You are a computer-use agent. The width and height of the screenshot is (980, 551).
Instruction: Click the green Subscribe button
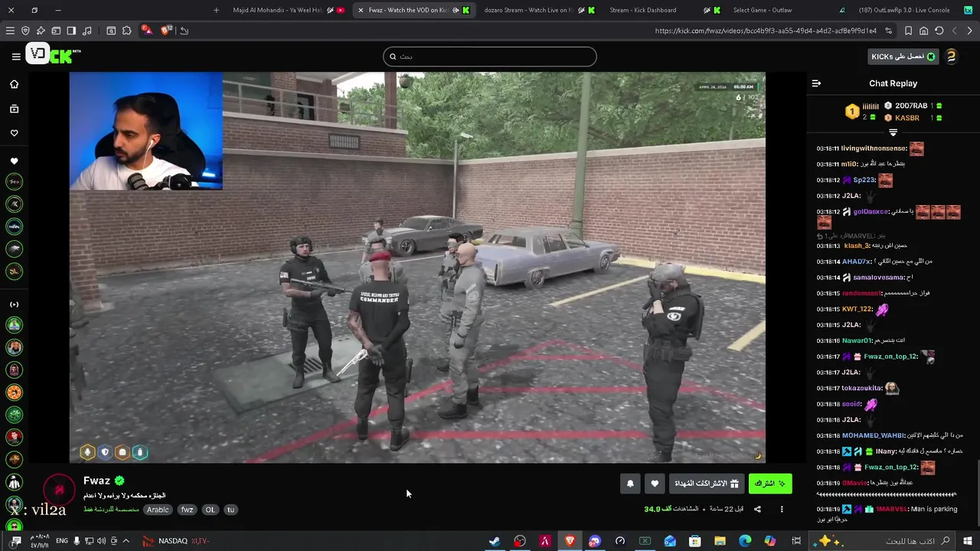click(x=769, y=484)
